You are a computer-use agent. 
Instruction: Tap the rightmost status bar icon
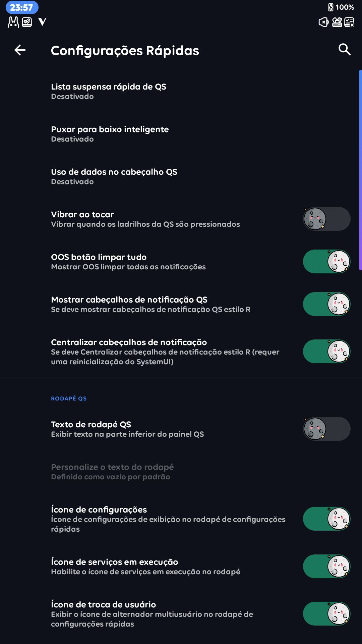point(349,22)
